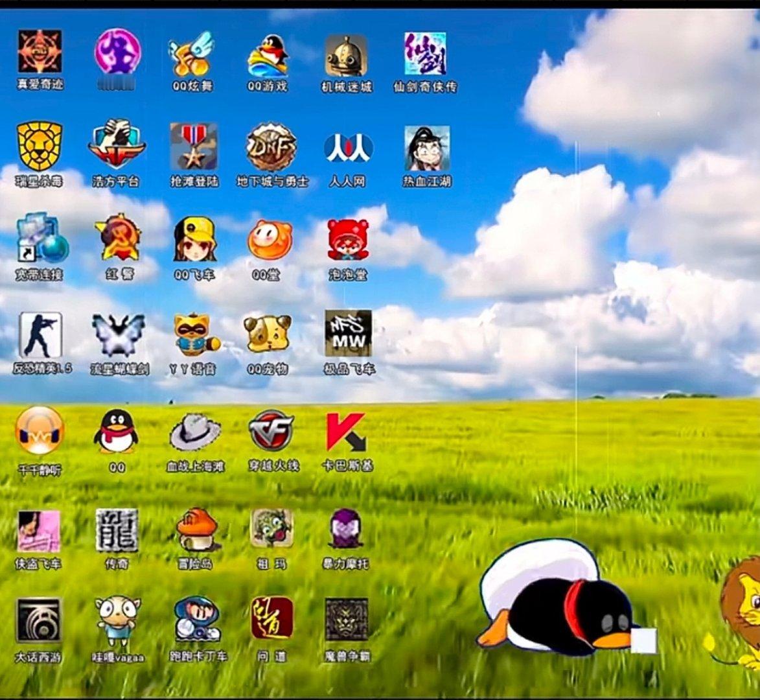Select the 瑞星杀毒 lion shield icon

pos(40,145)
